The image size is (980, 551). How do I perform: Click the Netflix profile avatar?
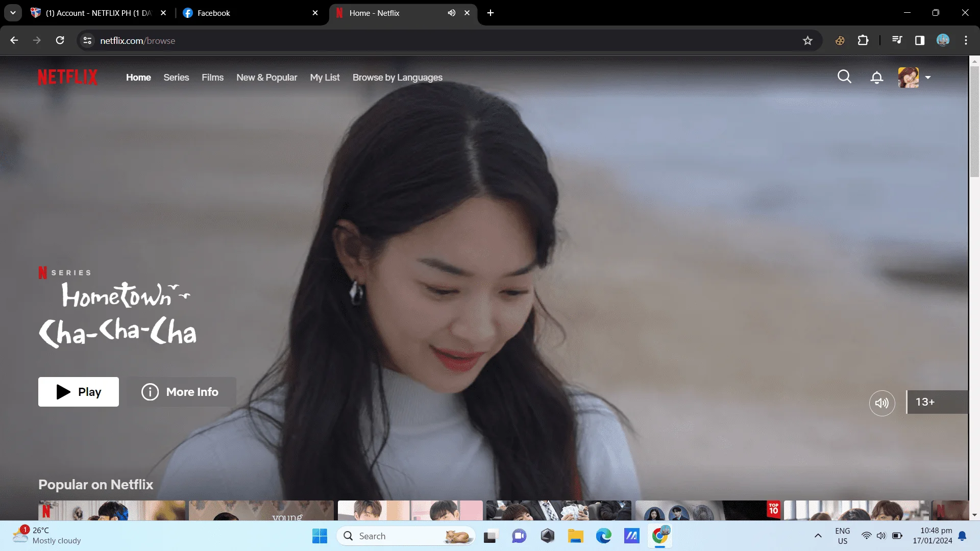coord(909,78)
